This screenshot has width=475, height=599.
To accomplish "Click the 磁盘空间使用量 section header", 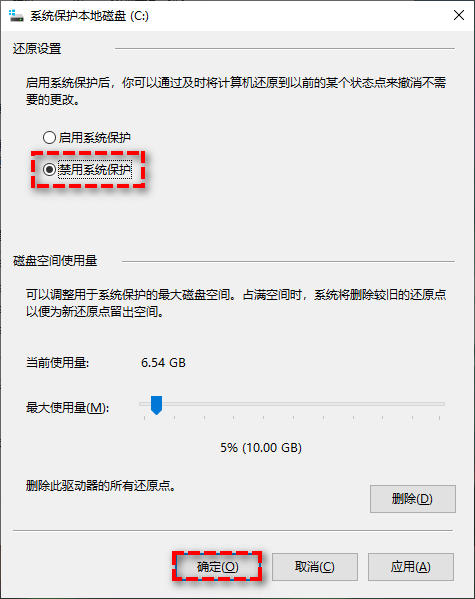I will (x=55, y=261).
